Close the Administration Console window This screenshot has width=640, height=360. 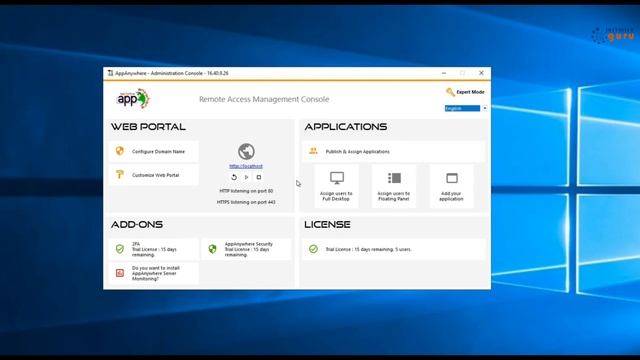[x=481, y=73]
